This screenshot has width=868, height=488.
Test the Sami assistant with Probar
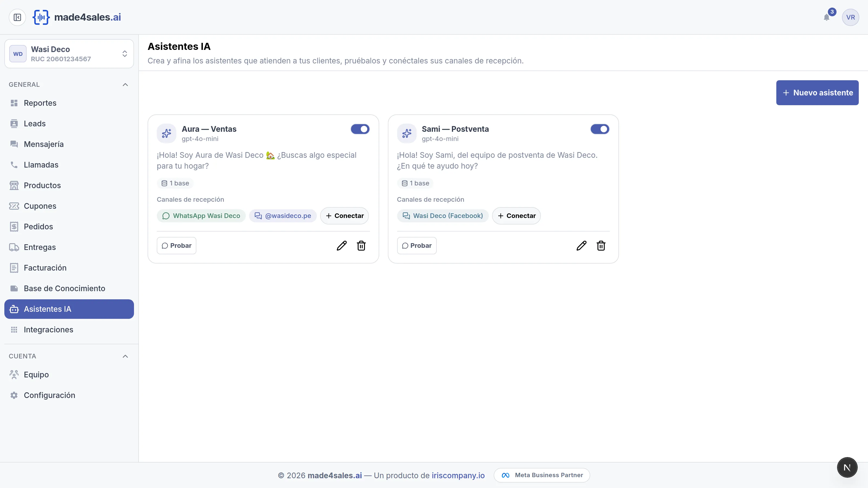click(416, 246)
